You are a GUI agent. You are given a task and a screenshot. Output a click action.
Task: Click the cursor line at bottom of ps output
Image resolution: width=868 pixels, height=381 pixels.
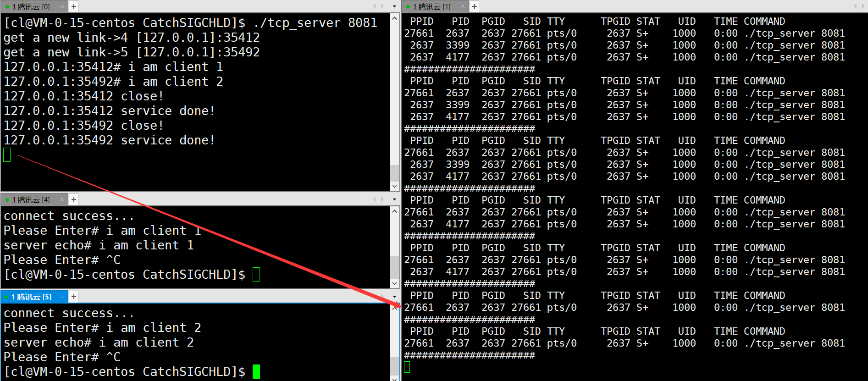pos(407,367)
